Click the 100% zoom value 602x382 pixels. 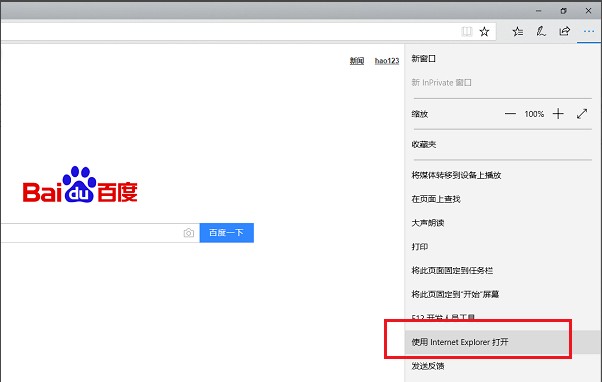click(x=534, y=114)
